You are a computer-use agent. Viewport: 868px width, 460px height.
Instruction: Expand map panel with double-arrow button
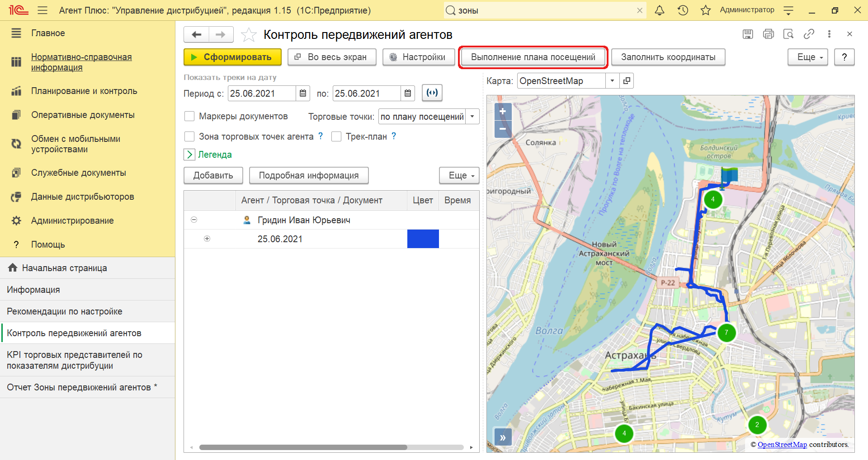click(x=503, y=437)
